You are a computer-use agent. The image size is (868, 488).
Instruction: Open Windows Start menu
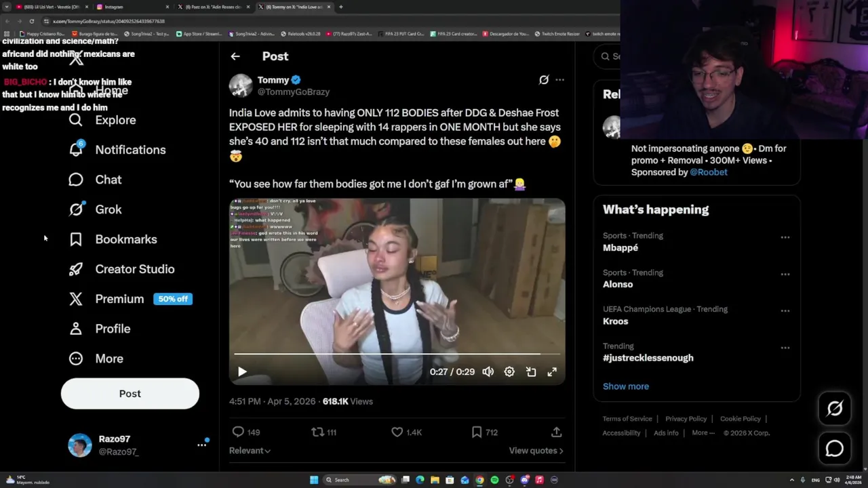[x=314, y=480]
